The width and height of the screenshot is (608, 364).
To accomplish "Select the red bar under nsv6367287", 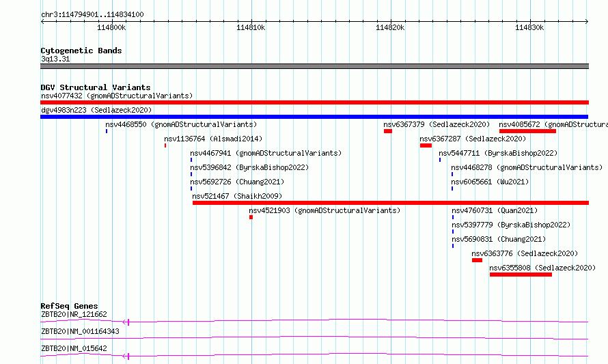I will click(426, 145).
